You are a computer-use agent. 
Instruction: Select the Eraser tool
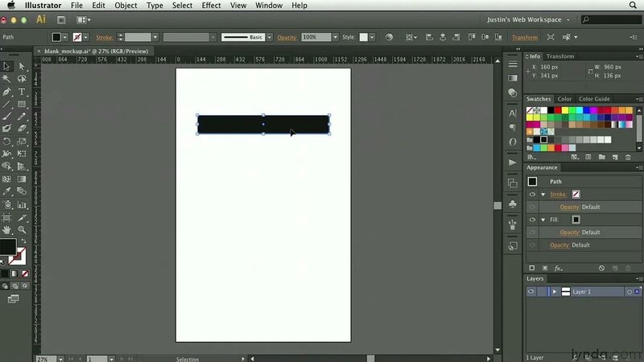[22, 129]
